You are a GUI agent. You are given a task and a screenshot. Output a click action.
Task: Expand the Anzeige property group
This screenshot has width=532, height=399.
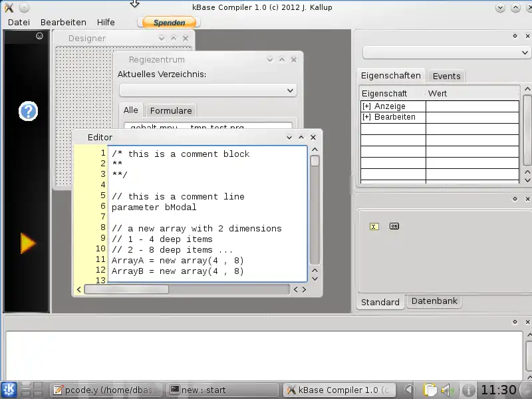[366, 106]
